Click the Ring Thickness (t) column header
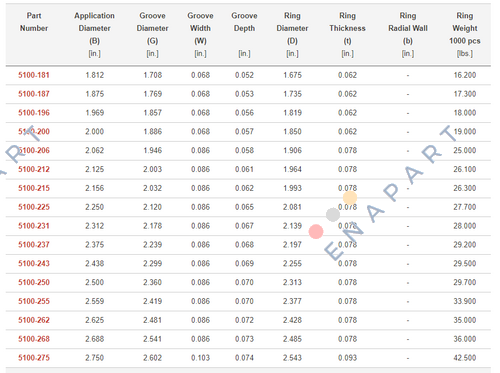 click(x=347, y=34)
